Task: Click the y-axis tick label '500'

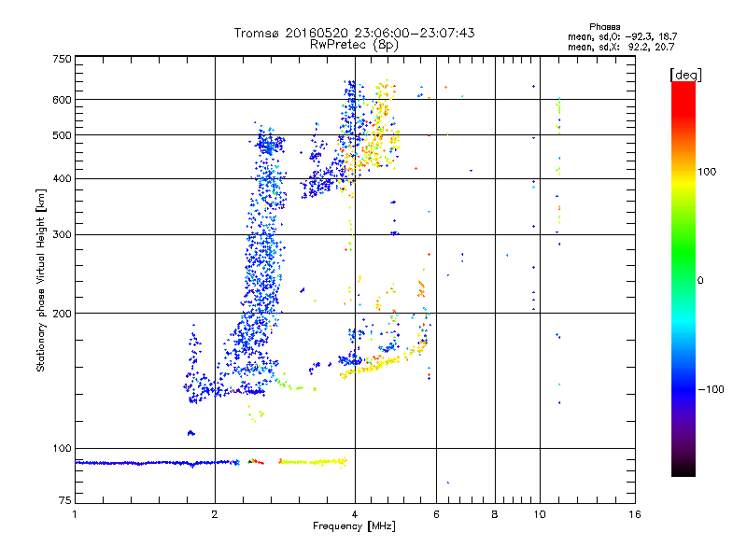Action: coord(62,135)
